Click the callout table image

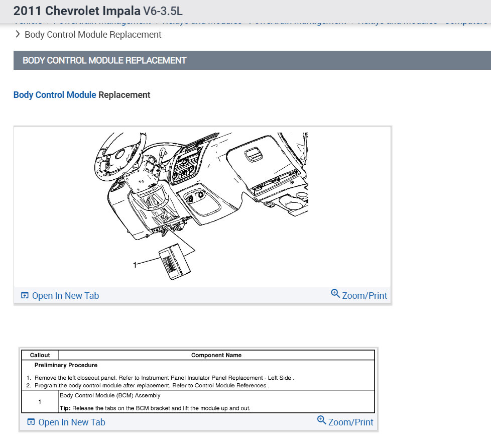(x=198, y=381)
